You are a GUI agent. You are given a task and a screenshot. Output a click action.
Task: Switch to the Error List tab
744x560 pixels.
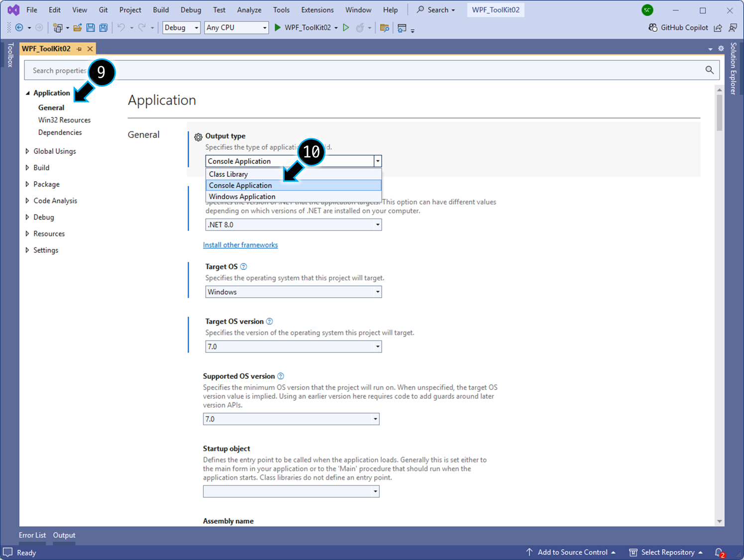click(x=32, y=535)
